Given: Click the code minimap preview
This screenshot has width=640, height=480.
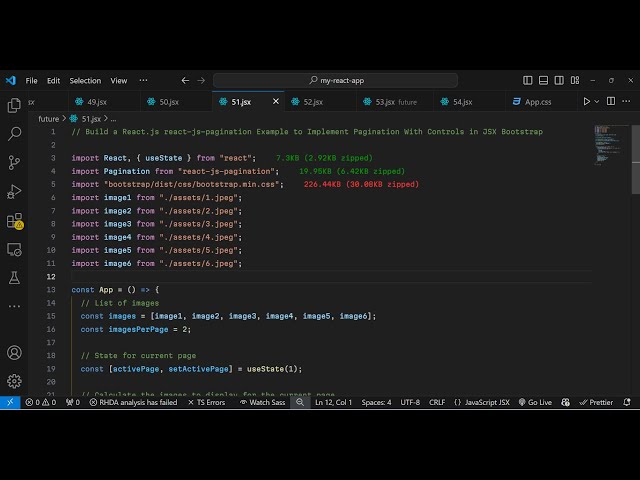Looking at the screenshot, I should (x=604, y=145).
